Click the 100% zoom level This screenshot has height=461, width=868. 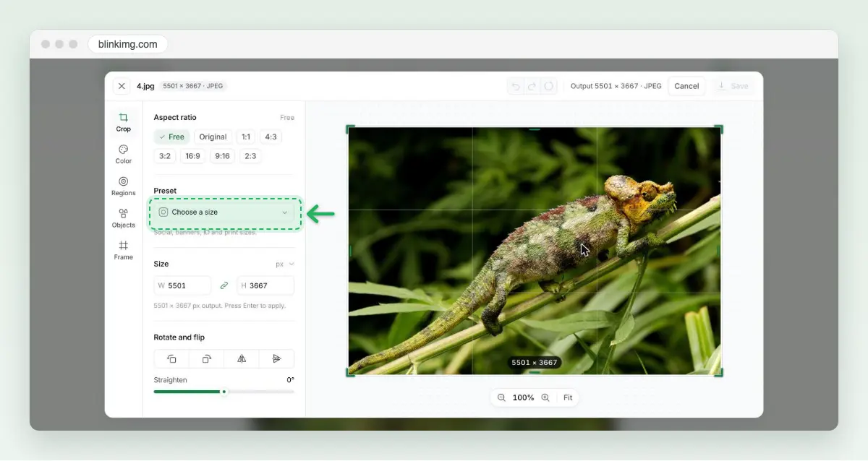[523, 397]
